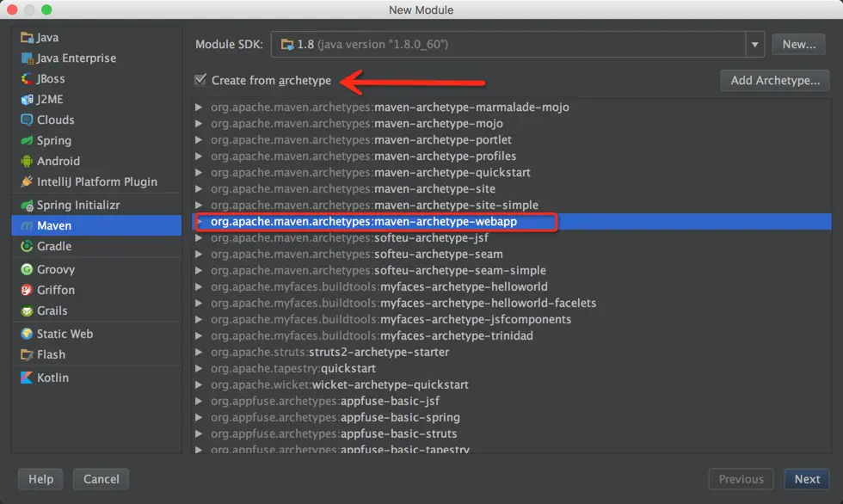Image resolution: width=843 pixels, height=504 pixels.
Task: Expand struts2-archetype-starter node
Action: 199,352
